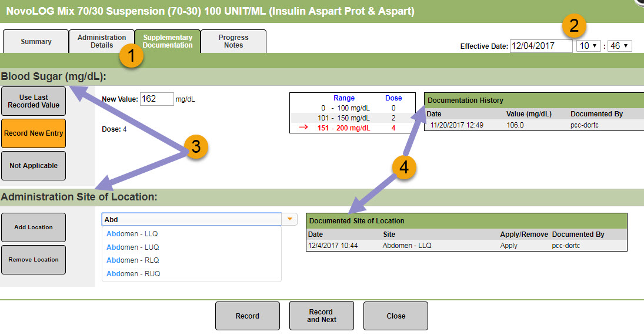
Task: Click the Add Location button
Action: (34, 227)
